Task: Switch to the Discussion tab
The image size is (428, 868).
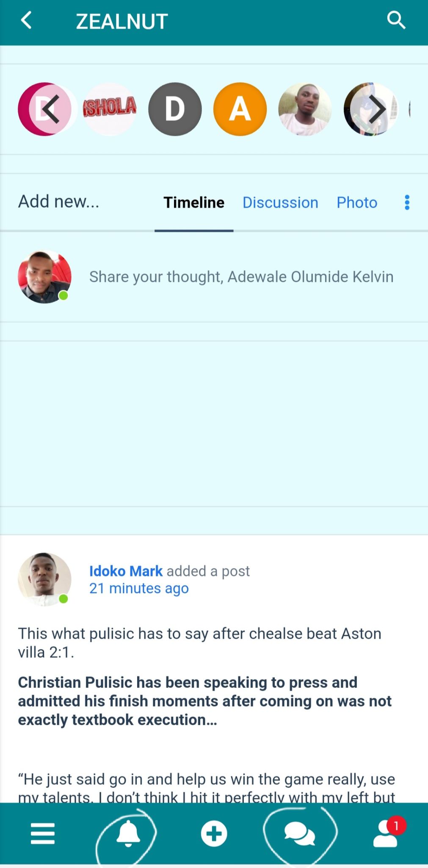Action: [280, 203]
